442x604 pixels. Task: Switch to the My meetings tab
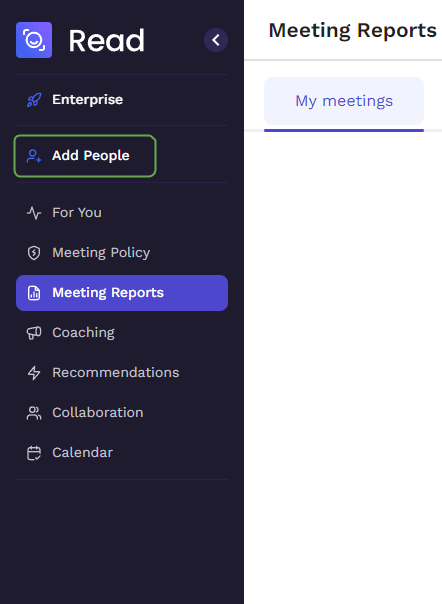pos(344,101)
